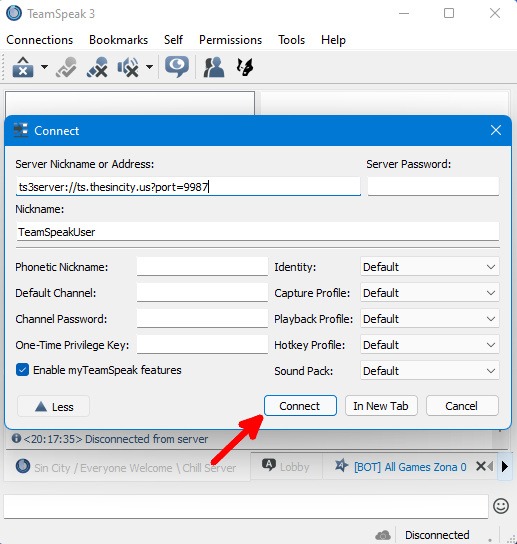The image size is (517, 544).
Task: Click the Toggle Away status toolbar icon
Action: [97, 67]
